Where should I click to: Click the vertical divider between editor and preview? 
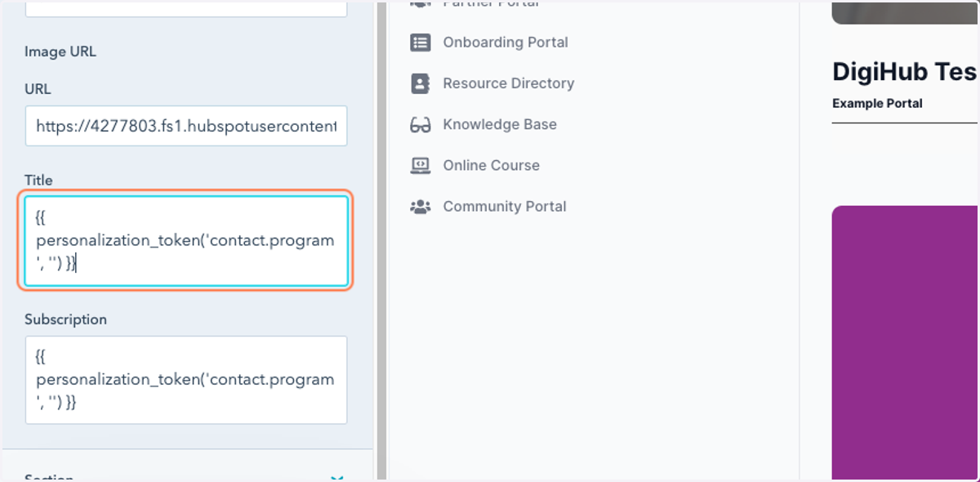pos(380,241)
